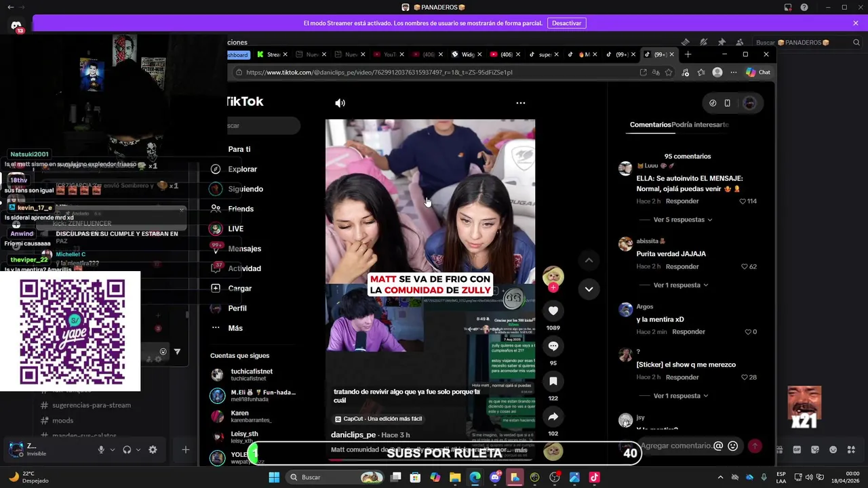Open the Copilot Chat button in Edge

coord(758,73)
